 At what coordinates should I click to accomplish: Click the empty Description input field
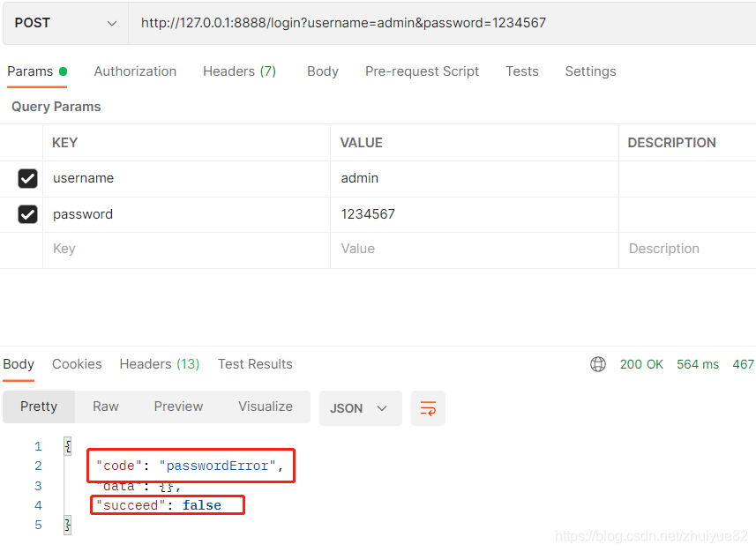tap(687, 249)
